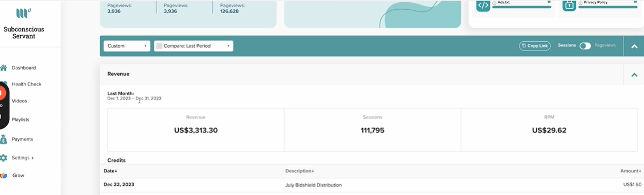Click the July Bidshield Distribution description
This screenshot has width=644, height=195.
314,185
